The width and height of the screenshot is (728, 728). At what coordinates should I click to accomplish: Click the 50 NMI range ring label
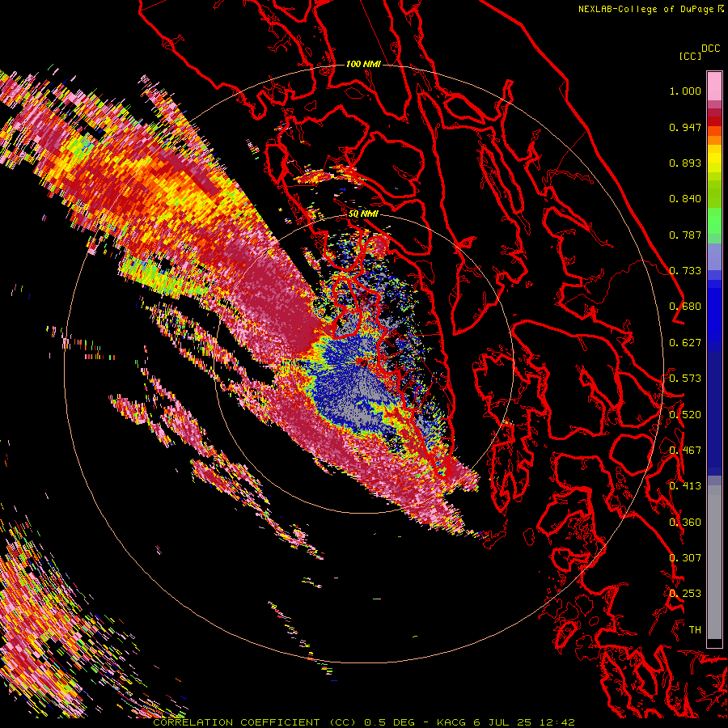pyautogui.click(x=363, y=214)
